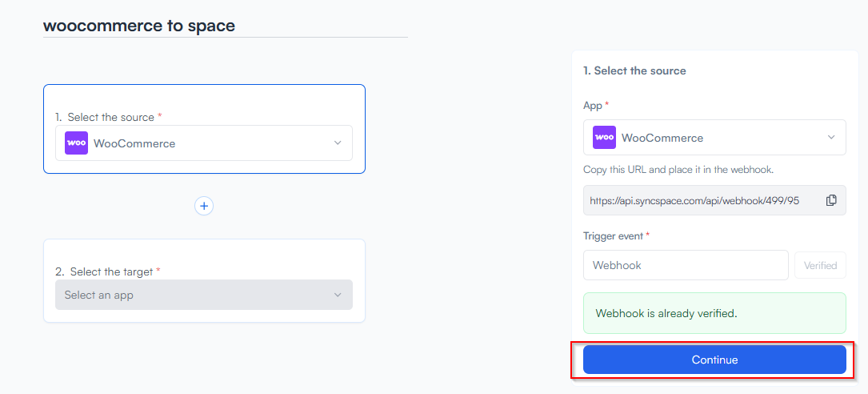868x394 pixels.
Task: Expand the App dropdown chevron in right panel
Action: click(830, 138)
